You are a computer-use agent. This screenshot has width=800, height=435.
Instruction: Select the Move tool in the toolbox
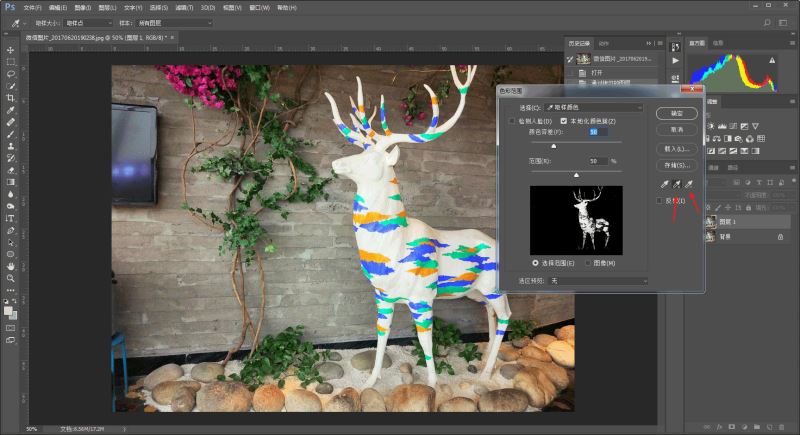pyautogui.click(x=10, y=50)
